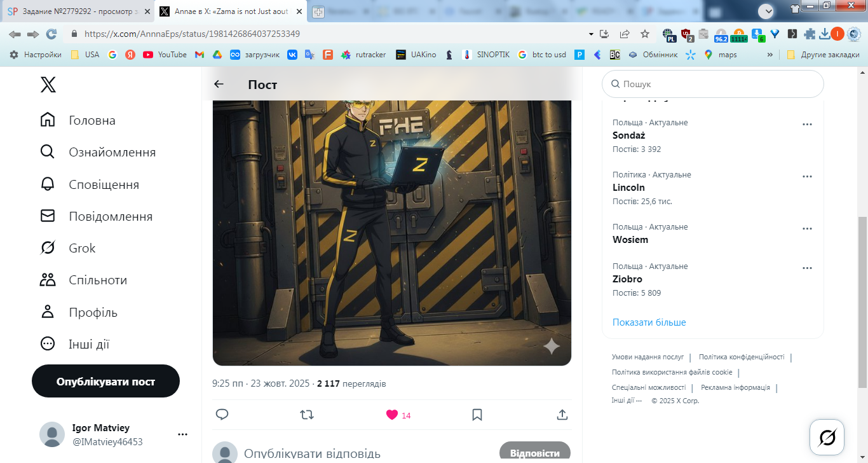Open the Настройки bookmark

(x=36, y=55)
